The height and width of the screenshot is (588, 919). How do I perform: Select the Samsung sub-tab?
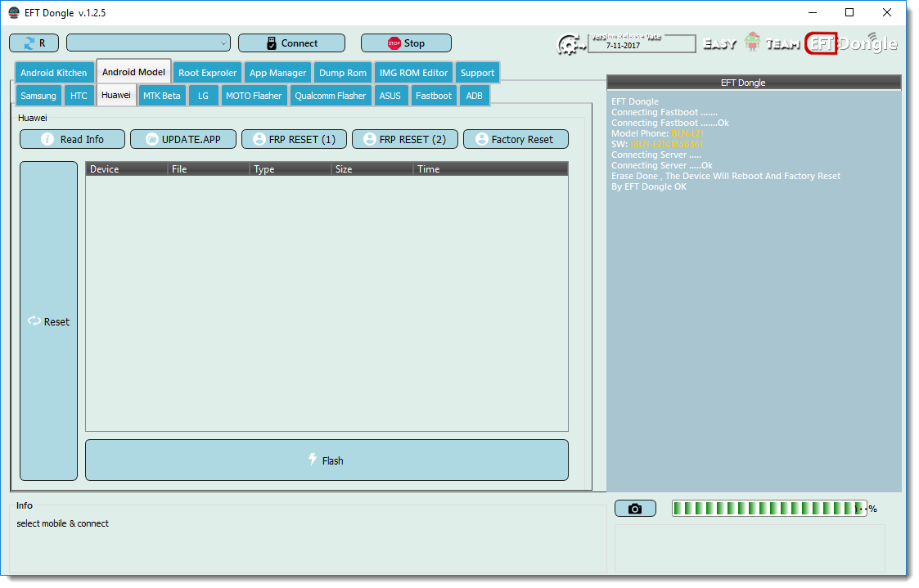38,96
